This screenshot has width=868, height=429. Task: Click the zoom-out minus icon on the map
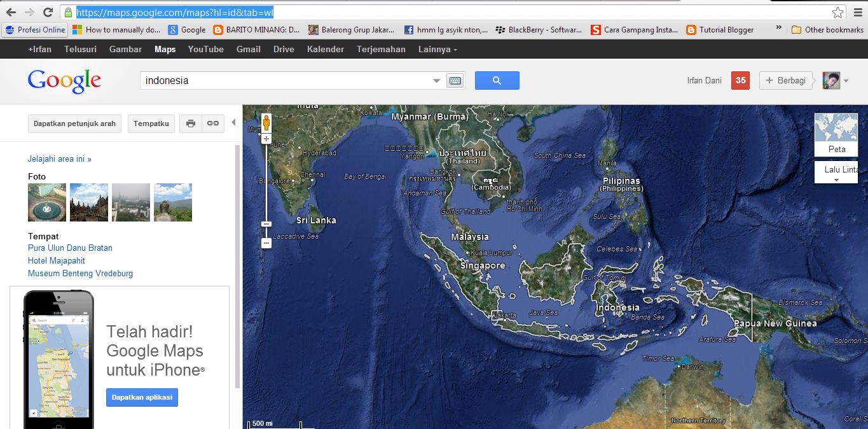click(x=265, y=243)
